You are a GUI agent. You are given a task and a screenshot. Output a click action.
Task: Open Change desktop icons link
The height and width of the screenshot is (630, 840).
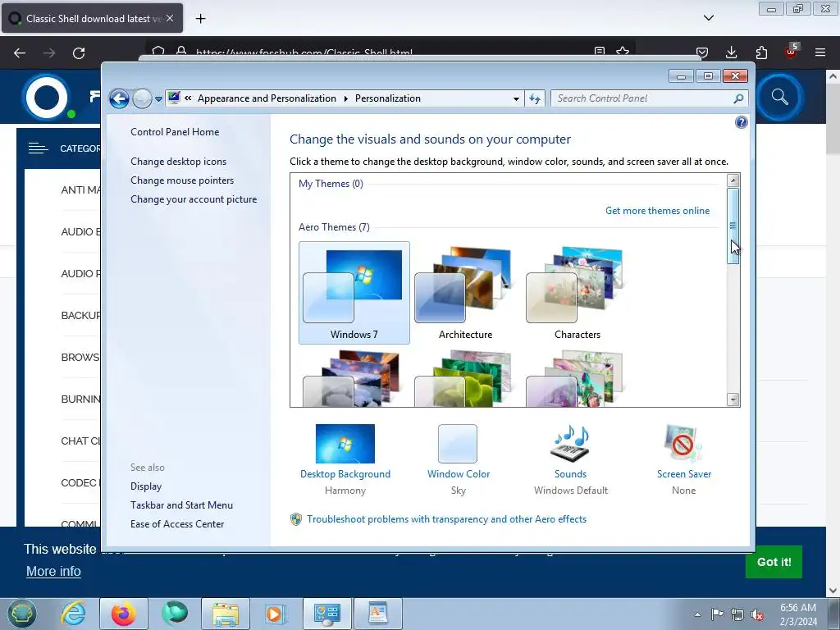click(x=178, y=162)
